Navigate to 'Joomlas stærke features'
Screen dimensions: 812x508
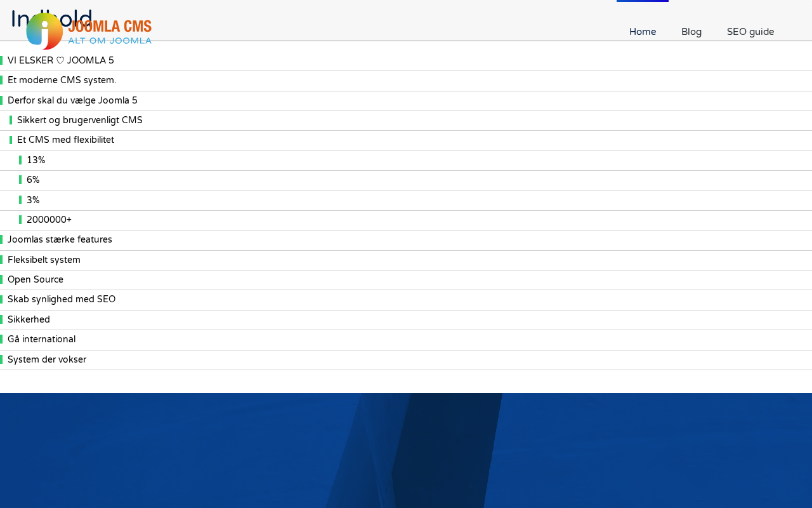60,239
